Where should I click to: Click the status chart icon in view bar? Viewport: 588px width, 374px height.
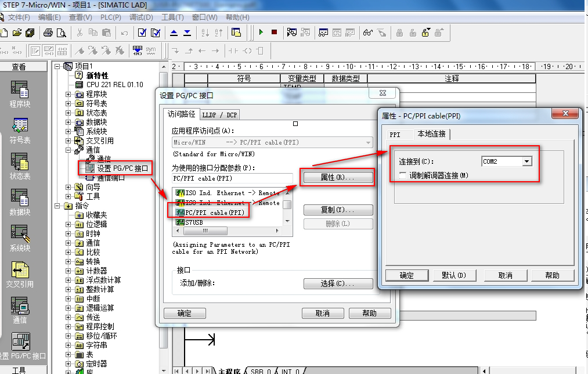point(20,161)
